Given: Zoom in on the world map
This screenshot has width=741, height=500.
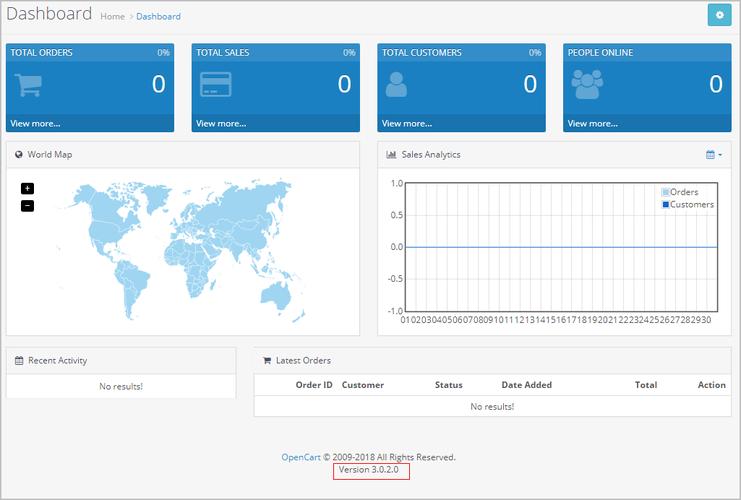Looking at the screenshot, I should click(27, 188).
